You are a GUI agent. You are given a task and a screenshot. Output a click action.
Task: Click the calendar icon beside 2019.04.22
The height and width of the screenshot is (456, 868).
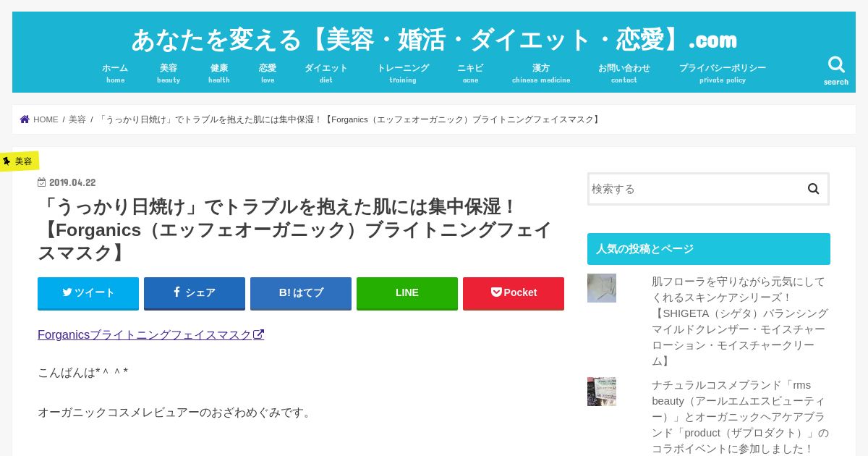click(42, 182)
